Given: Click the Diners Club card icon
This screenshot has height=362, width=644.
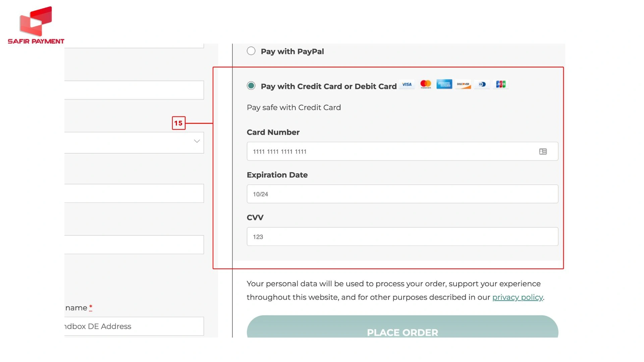Looking at the screenshot, I should (482, 84).
